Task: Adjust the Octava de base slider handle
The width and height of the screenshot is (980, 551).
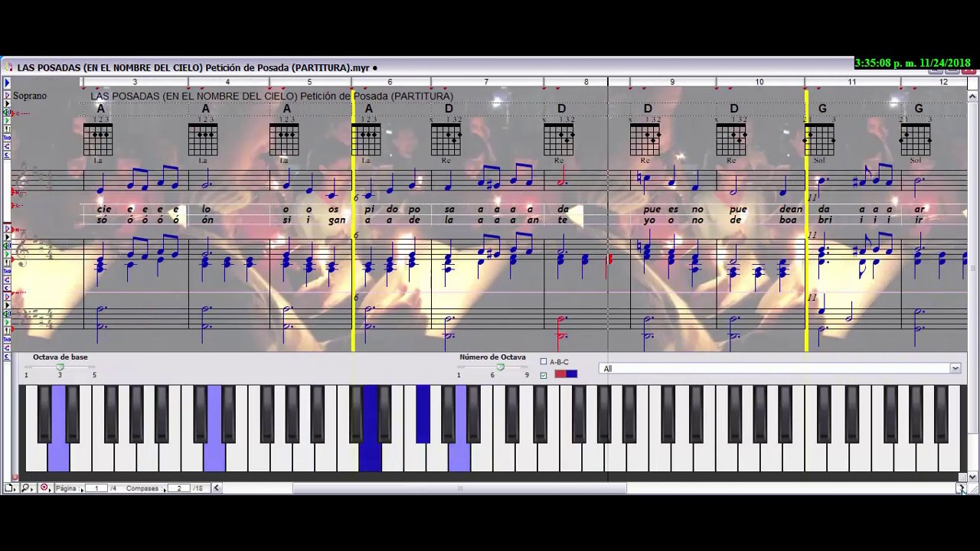Action: pyautogui.click(x=60, y=367)
